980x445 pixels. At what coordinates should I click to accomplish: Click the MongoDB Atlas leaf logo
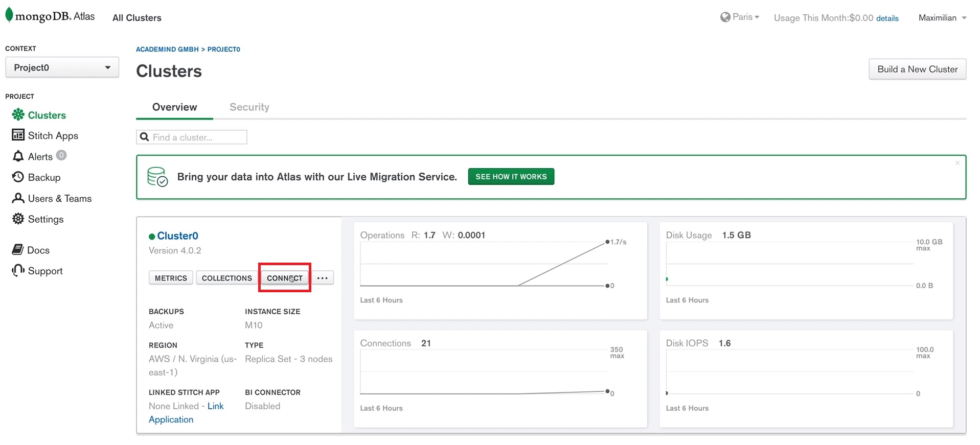coord(9,15)
